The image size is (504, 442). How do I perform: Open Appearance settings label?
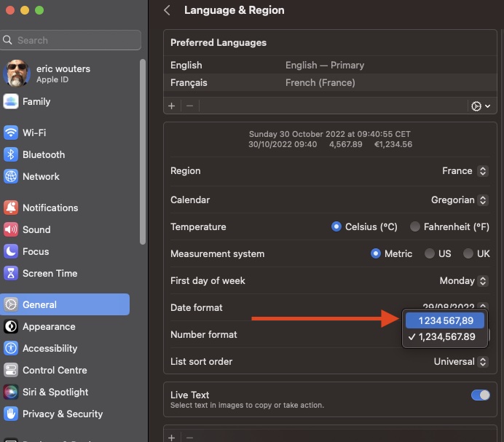[49, 327]
